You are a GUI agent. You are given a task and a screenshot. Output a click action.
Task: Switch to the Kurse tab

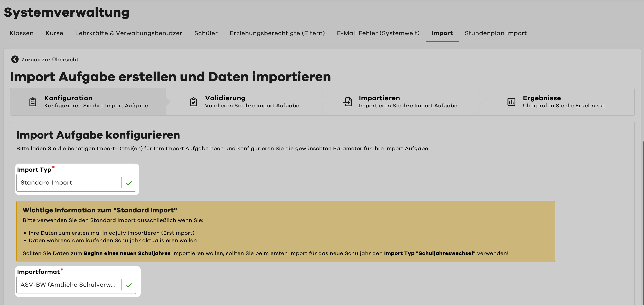54,33
